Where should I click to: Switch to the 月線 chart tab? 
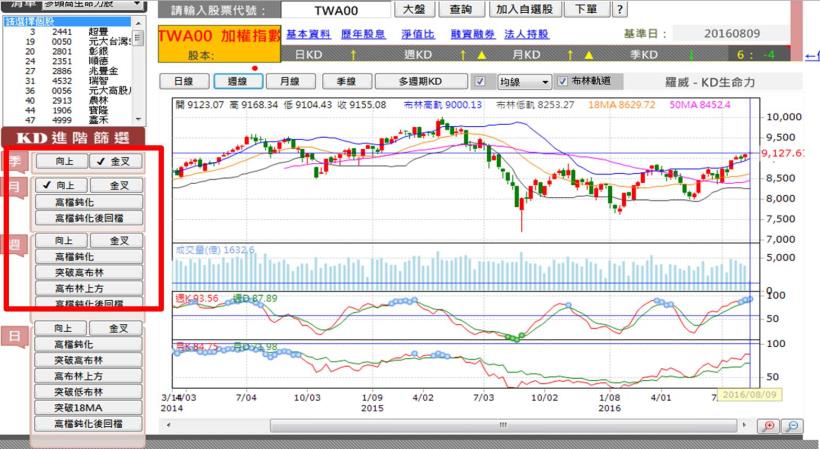pyautogui.click(x=291, y=81)
